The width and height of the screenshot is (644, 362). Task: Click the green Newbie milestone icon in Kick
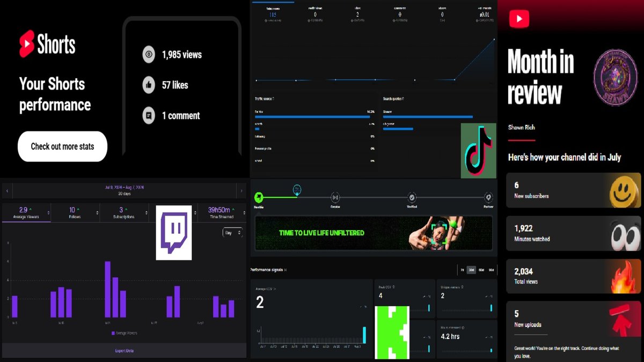[x=259, y=197]
